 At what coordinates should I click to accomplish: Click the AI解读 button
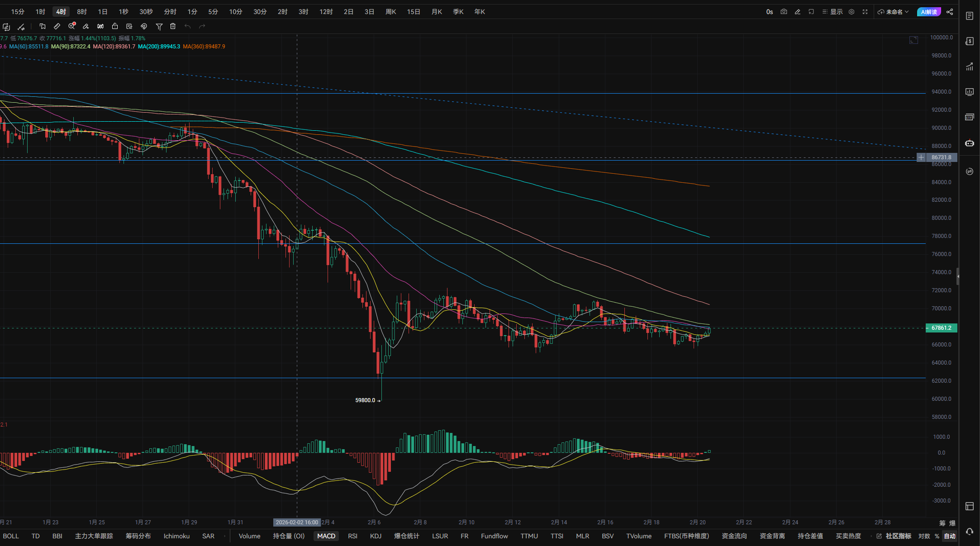pos(928,12)
